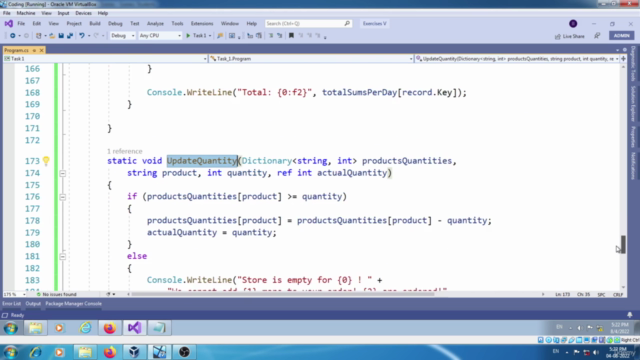Viewport: 640px width, 360px height.
Task: Click the Visual Studio logo icon
Action: pyautogui.click(x=8, y=24)
